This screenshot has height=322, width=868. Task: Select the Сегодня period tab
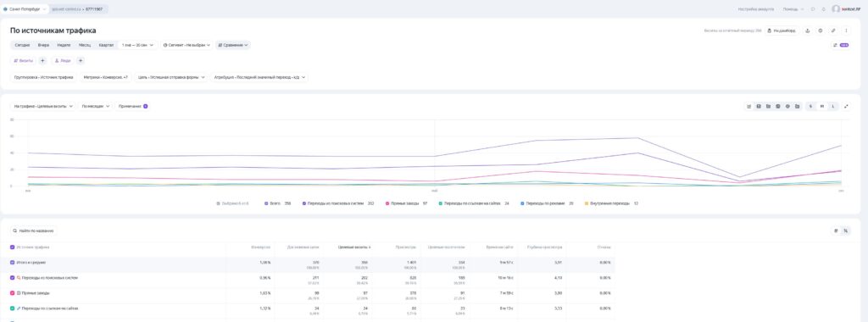tap(23, 46)
